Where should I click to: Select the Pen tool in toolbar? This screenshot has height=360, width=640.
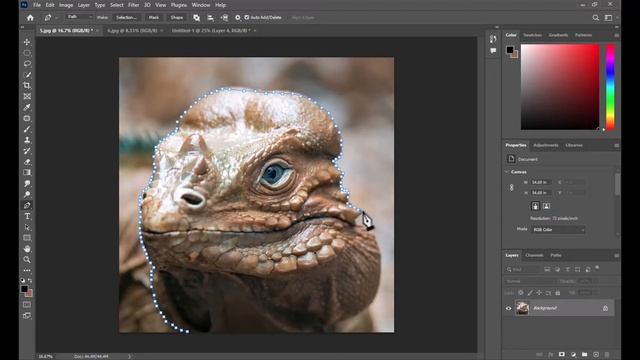27,205
